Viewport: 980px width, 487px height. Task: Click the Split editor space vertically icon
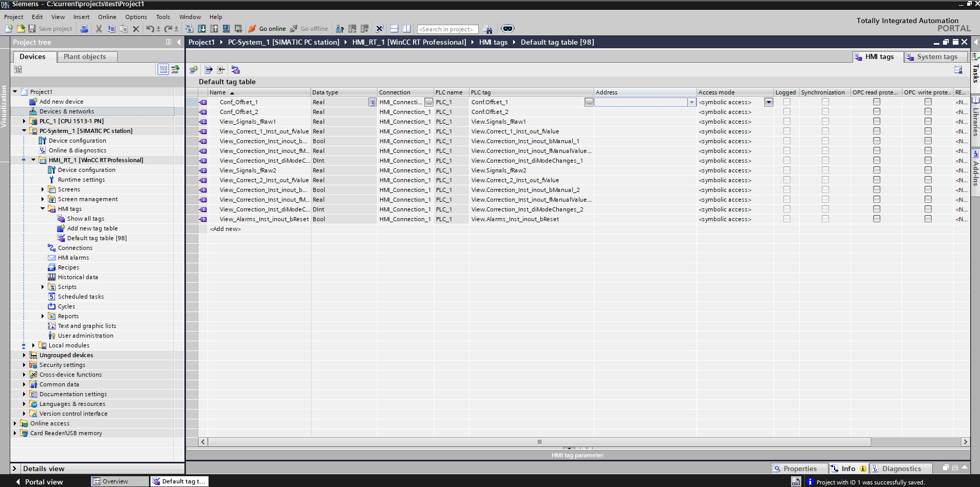(407, 29)
